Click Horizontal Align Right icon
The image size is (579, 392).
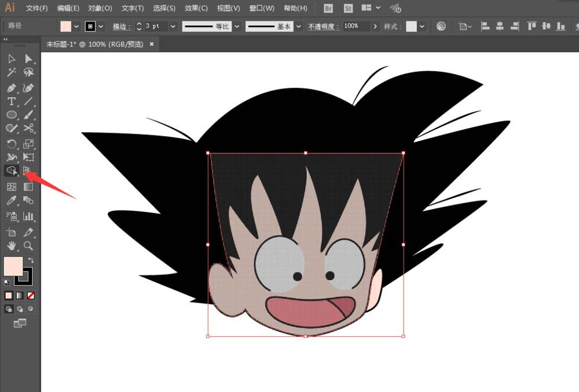(x=515, y=26)
